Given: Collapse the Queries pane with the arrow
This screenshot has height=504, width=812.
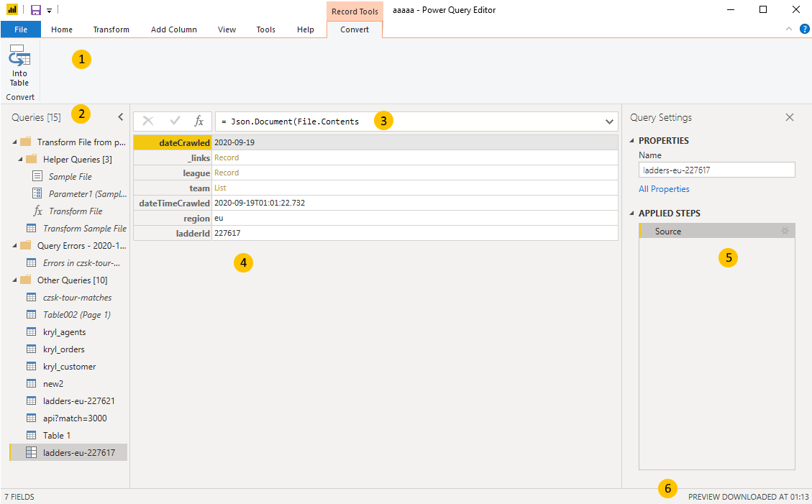Looking at the screenshot, I should coord(121,116).
